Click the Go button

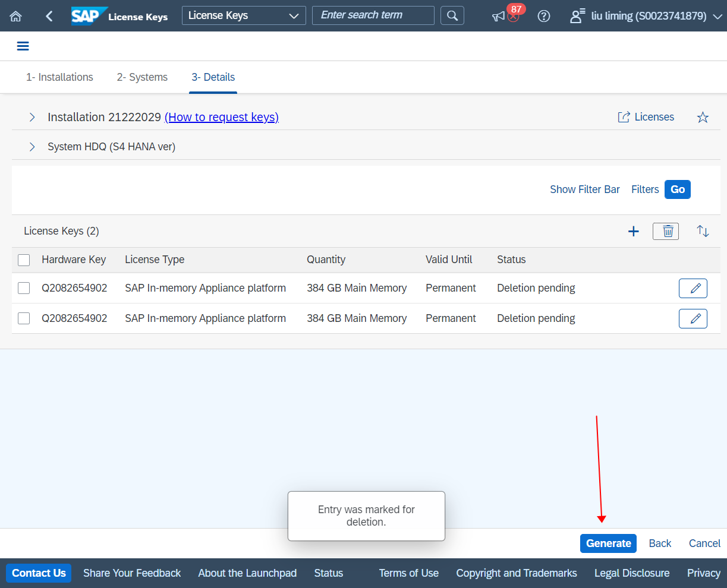(678, 189)
